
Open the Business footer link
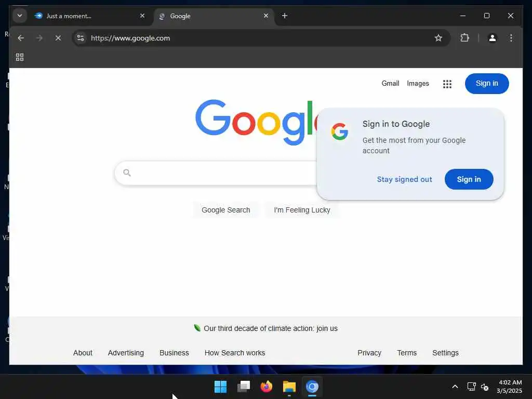click(x=174, y=353)
